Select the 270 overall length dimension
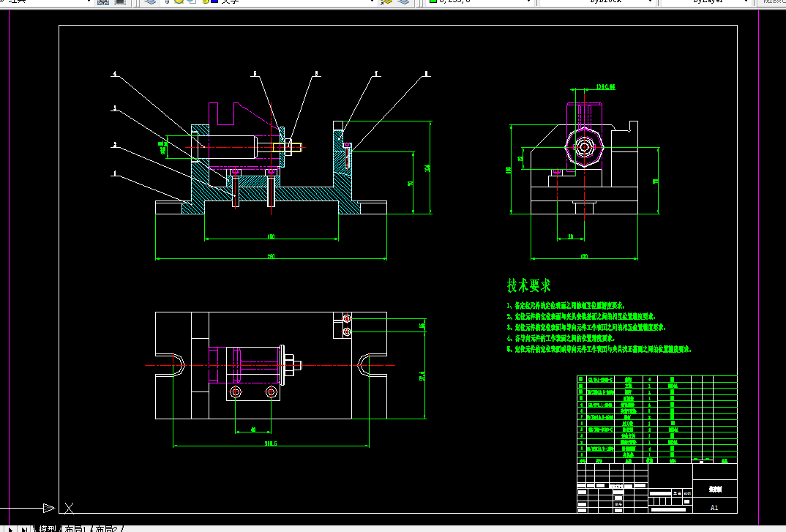 pos(271,256)
